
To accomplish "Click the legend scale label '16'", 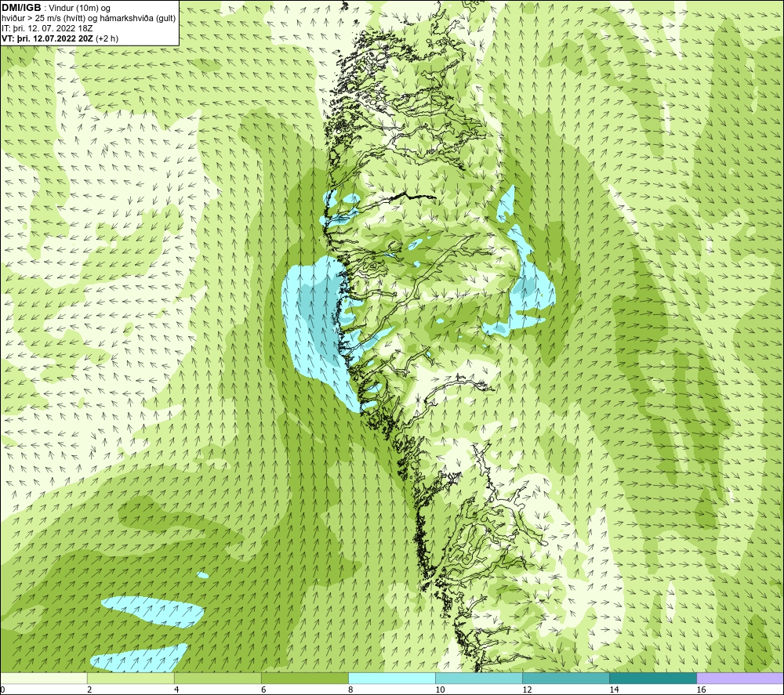I will [x=701, y=690].
